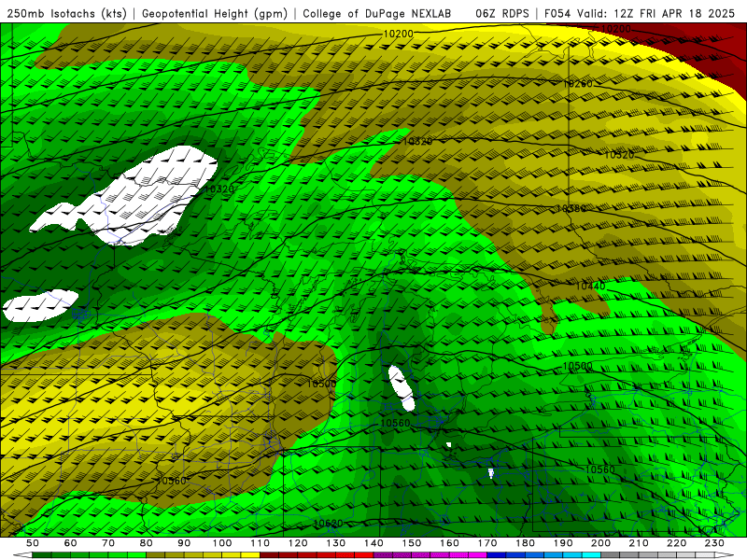Click the legend value 180
The height and width of the screenshot is (560, 747).
(525, 543)
